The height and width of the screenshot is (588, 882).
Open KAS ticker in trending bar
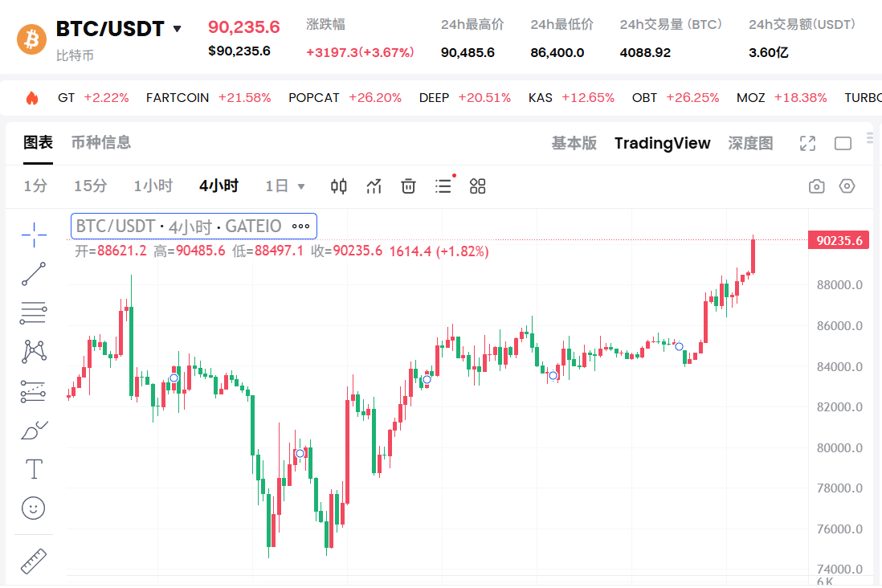click(x=571, y=98)
